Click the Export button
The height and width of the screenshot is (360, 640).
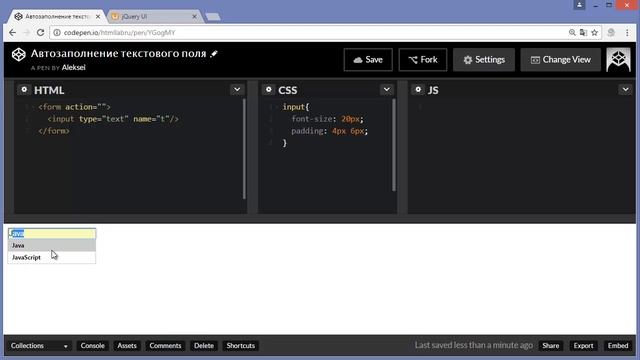pos(583,346)
